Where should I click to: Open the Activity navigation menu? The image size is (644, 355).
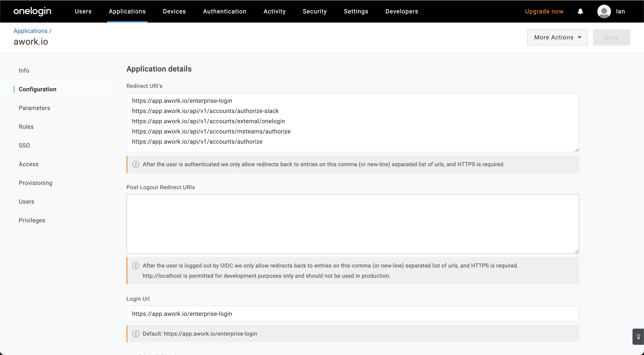[275, 11]
